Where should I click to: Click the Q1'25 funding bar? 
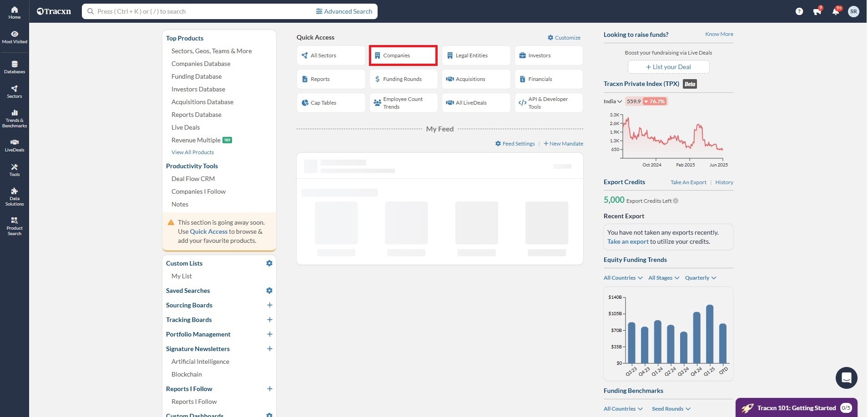point(709,334)
